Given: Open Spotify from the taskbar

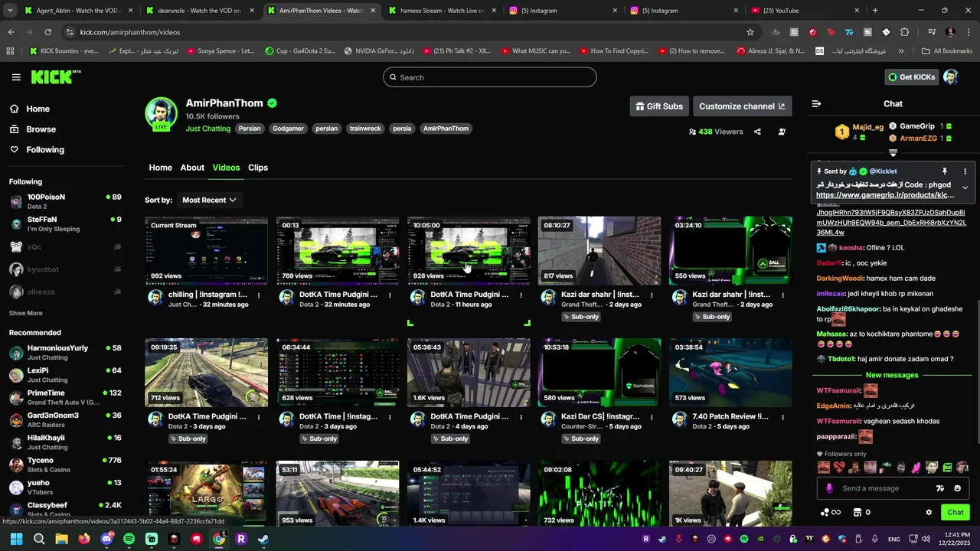Looking at the screenshot, I should pos(129,539).
